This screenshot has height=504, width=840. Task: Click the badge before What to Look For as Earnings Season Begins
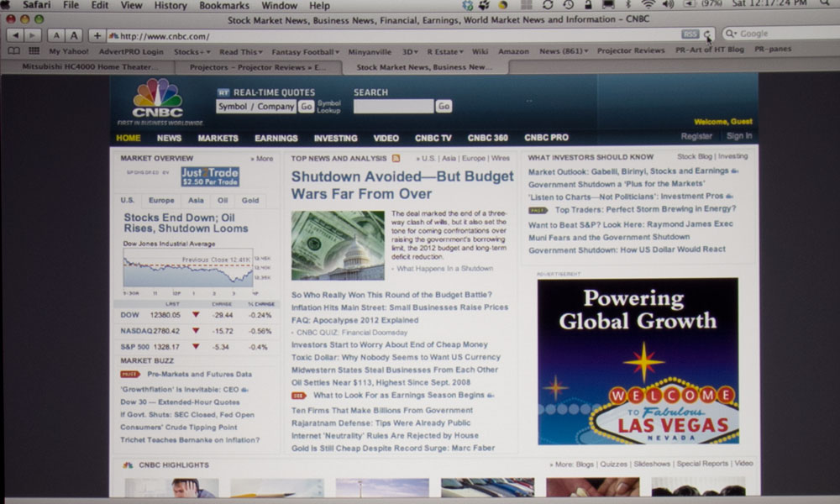298,396
